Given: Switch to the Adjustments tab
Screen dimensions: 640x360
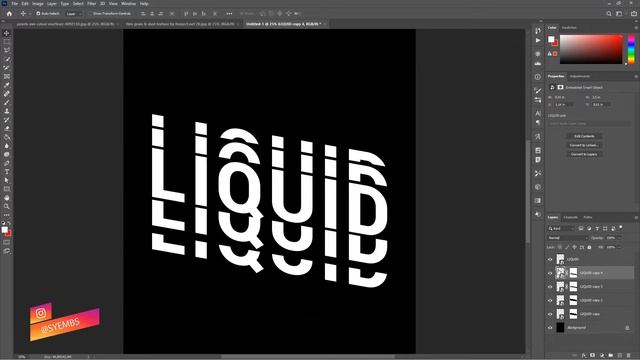Looking at the screenshot, I should [x=580, y=76].
